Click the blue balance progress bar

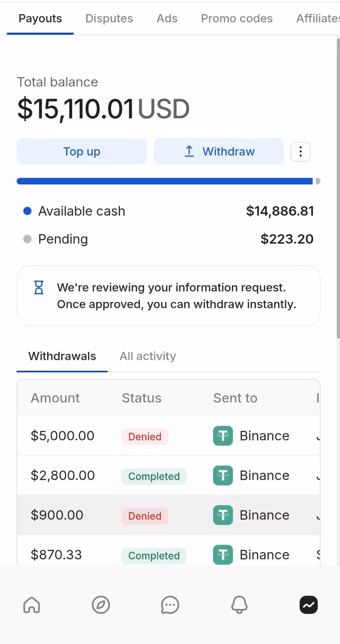(164, 181)
